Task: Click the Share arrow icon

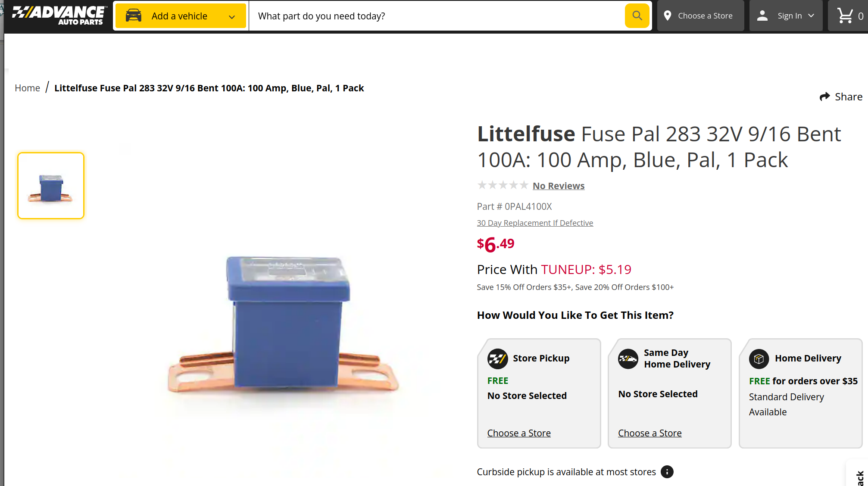Action: [824, 97]
